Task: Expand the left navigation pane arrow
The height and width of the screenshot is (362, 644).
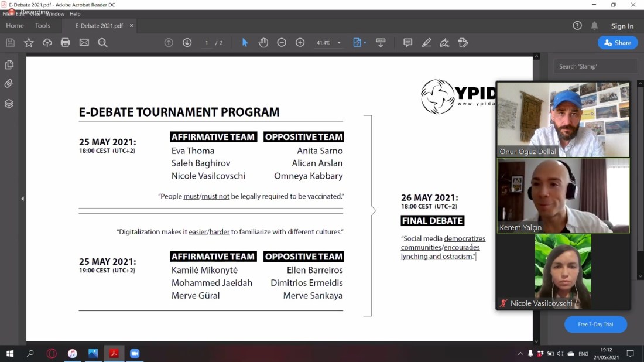Action: 22,199
